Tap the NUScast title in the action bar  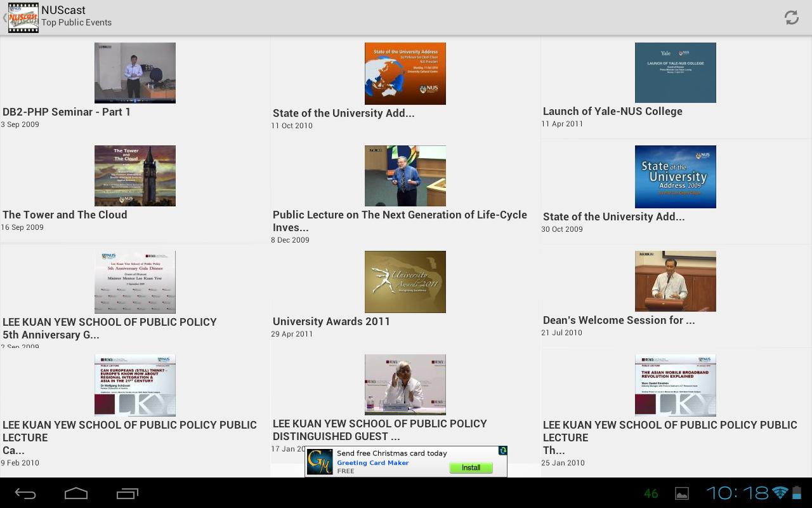pyautogui.click(x=63, y=10)
